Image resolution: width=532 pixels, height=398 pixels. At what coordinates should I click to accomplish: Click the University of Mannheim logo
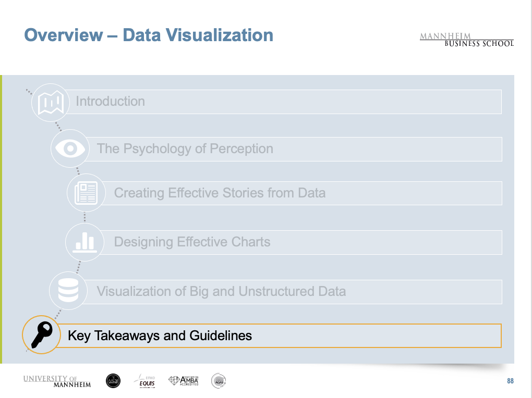click(57, 381)
